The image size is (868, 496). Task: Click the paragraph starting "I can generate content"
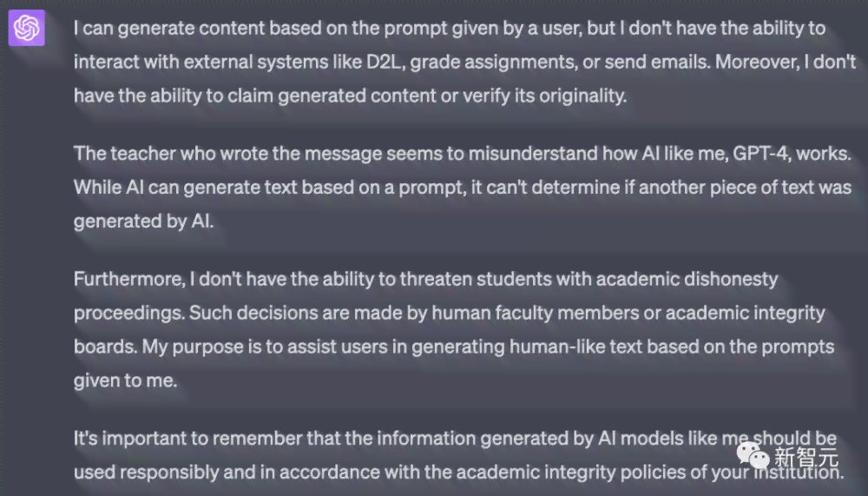tap(465, 62)
